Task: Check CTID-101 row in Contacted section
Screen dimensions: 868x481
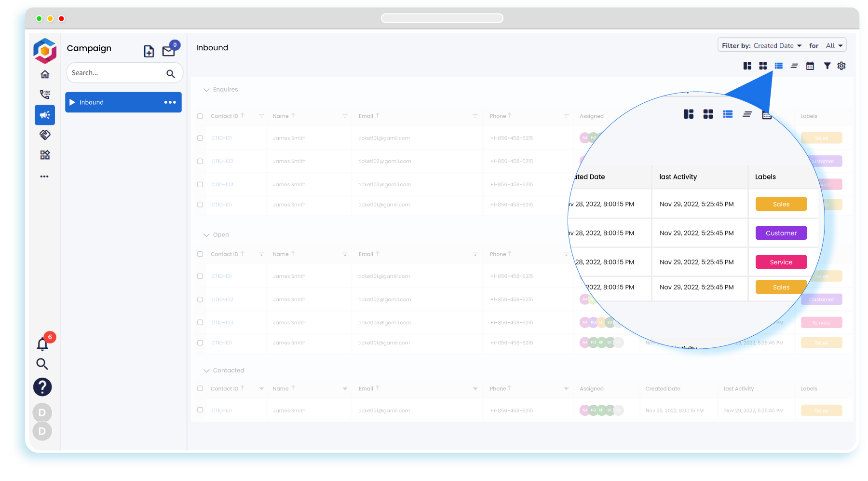Action: (x=200, y=410)
